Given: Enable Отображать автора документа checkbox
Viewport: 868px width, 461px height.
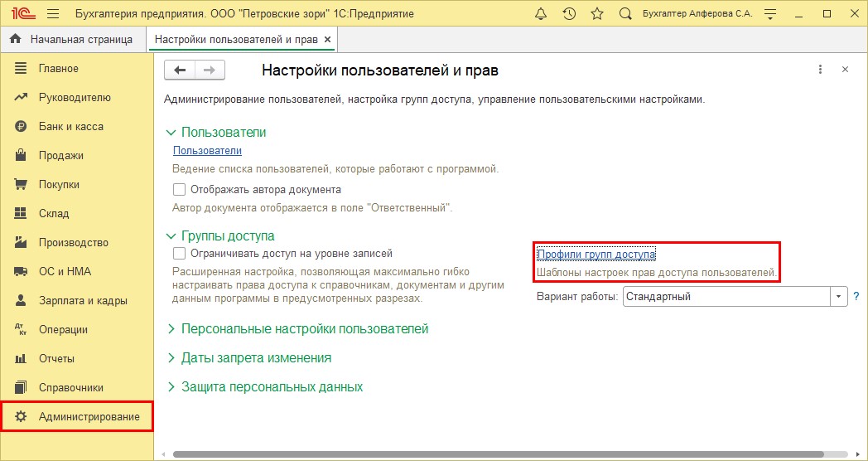Looking at the screenshot, I should [x=179, y=190].
